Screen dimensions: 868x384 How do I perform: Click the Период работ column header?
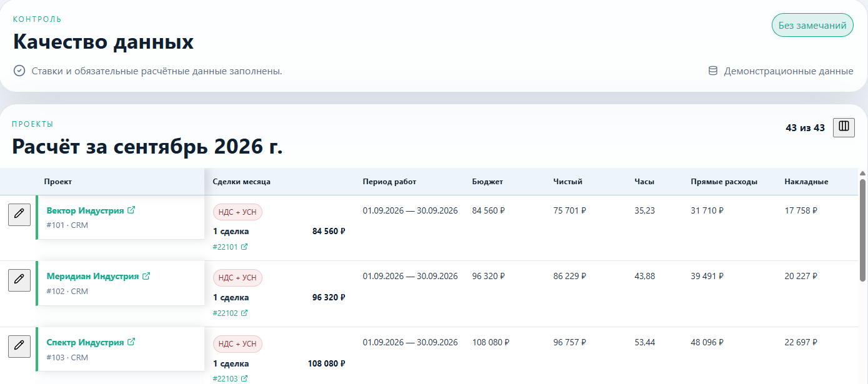389,182
